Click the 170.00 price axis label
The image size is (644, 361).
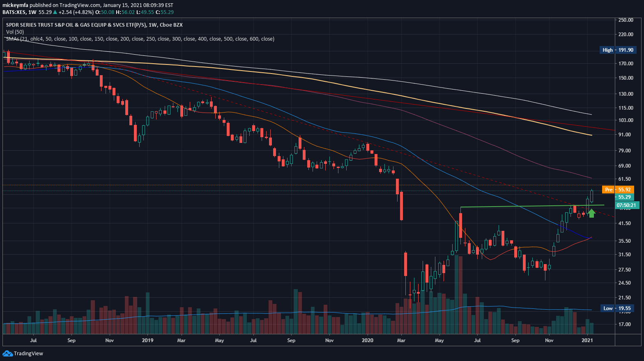tap(626, 64)
